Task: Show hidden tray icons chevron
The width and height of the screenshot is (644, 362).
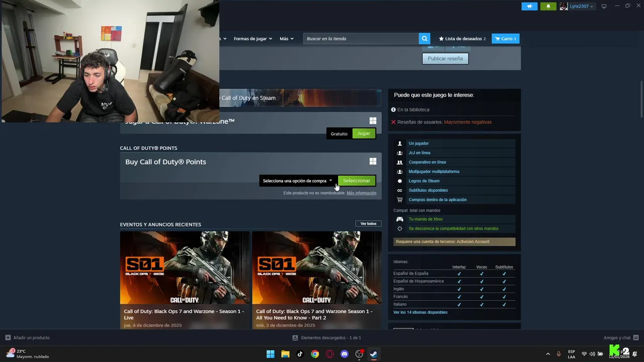Action: 548,354
